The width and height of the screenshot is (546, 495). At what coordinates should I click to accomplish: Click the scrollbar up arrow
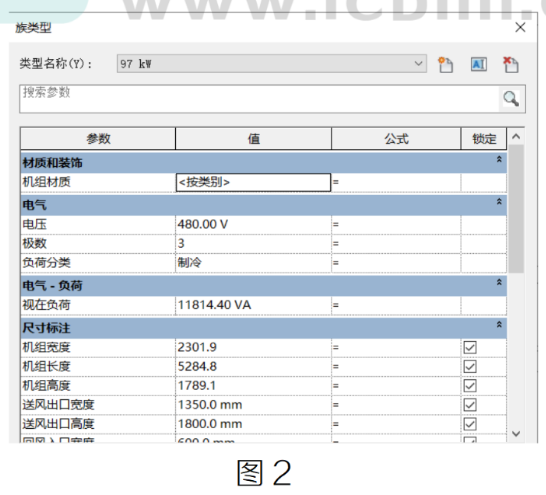(x=516, y=137)
